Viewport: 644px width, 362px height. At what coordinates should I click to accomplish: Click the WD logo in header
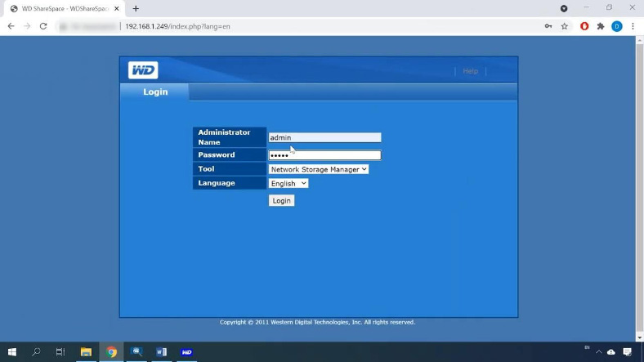[143, 70]
